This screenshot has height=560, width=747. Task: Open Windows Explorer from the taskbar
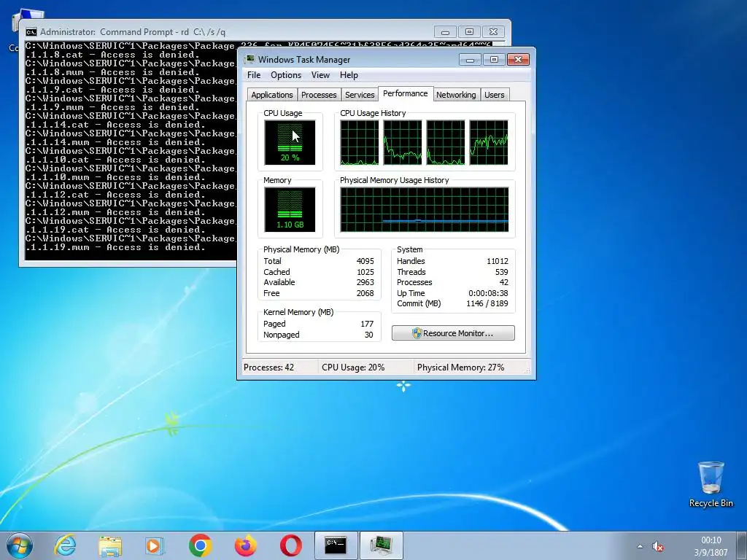tap(110, 545)
